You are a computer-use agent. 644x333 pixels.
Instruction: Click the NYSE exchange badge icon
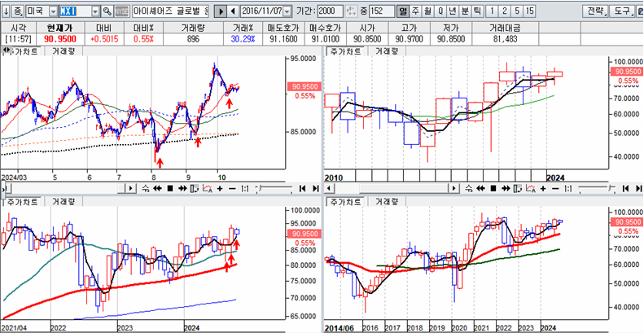pos(121,11)
